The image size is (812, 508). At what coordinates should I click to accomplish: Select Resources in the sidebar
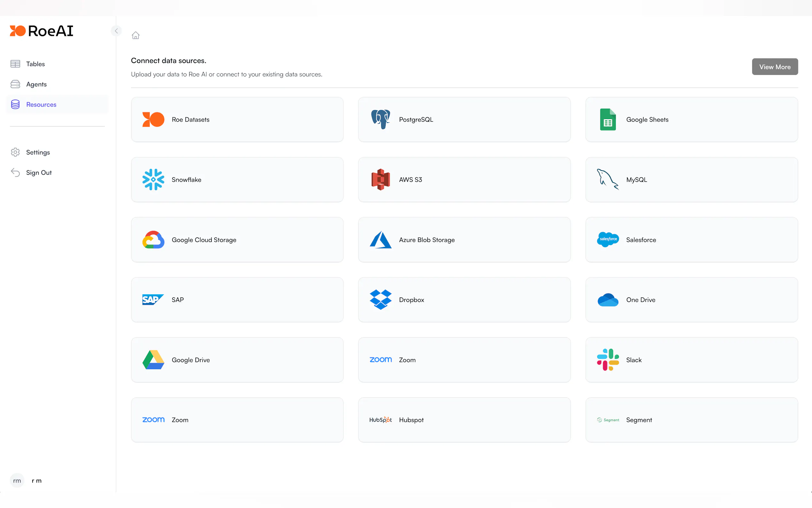click(41, 105)
